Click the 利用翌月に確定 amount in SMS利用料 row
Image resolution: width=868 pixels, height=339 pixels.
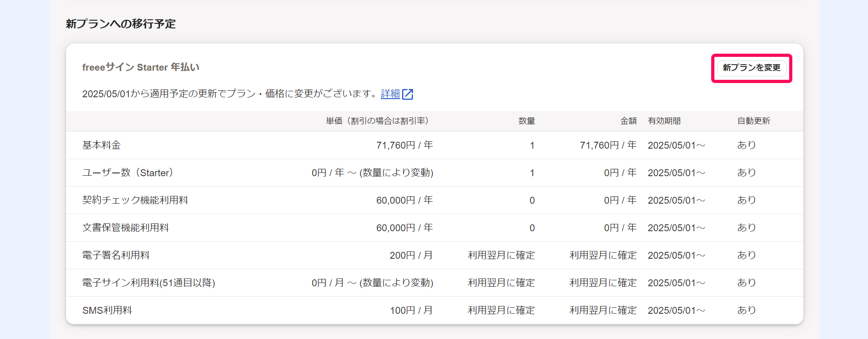pos(603,311)
